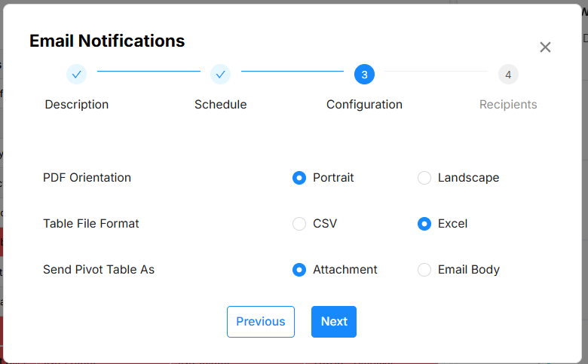
Task: Click the step 3 circle icon
Action: click(x=364, y=74)
